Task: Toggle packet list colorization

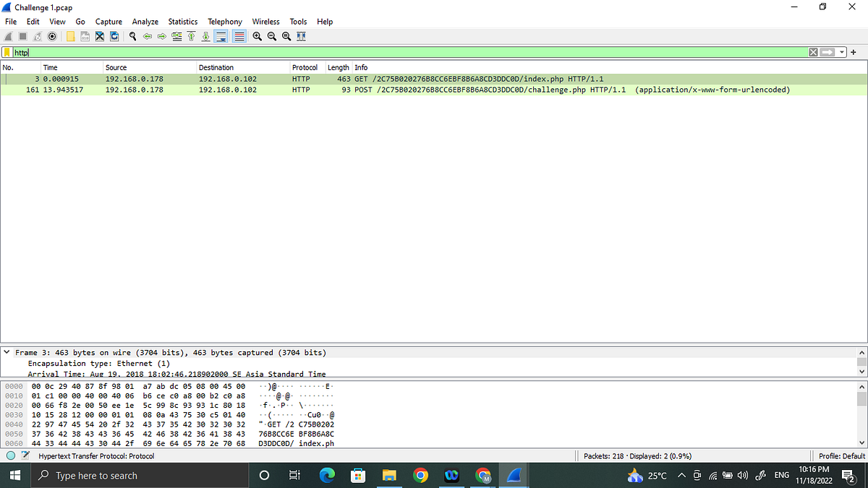Action: pyautogui.click(x=239, y=36)
